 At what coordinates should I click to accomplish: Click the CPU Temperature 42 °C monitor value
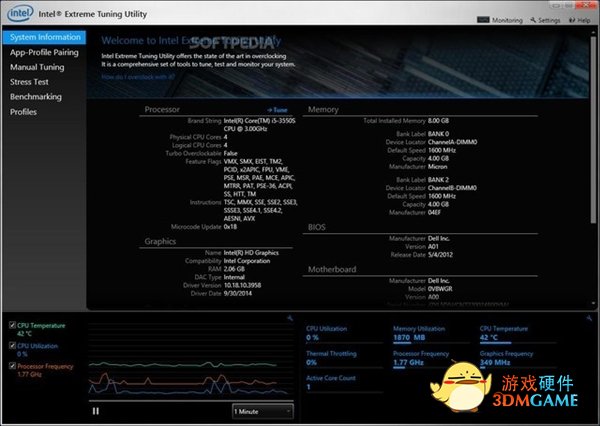[489, 338]
